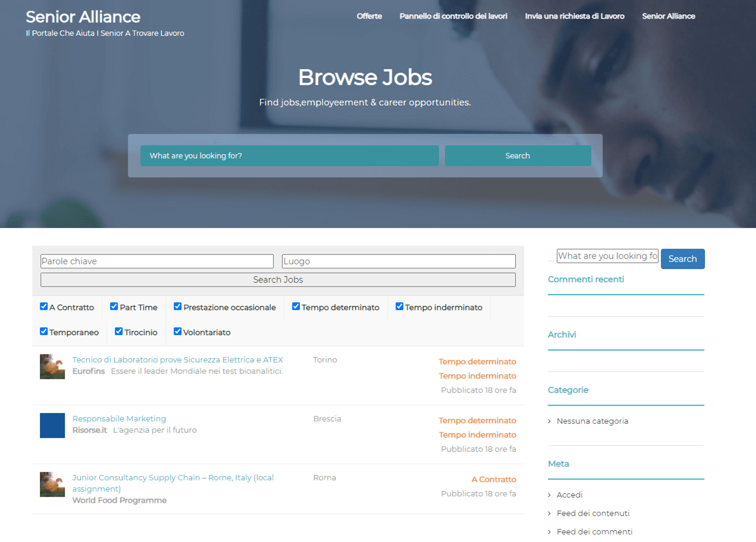Open Pannello di controllo dei lavori
Viewport: 756px width, 542px height.
coord(453,16)
